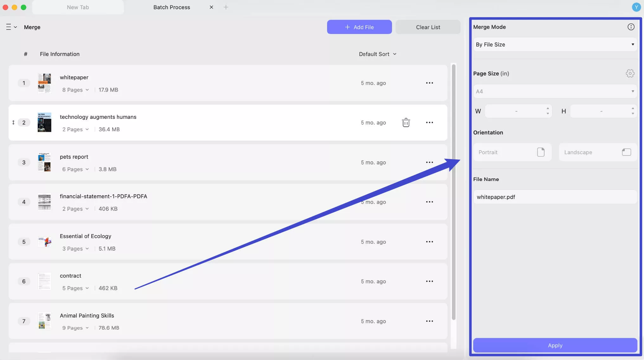
Task: Open more options for Essential of Ecology
Action: point(429,242)
